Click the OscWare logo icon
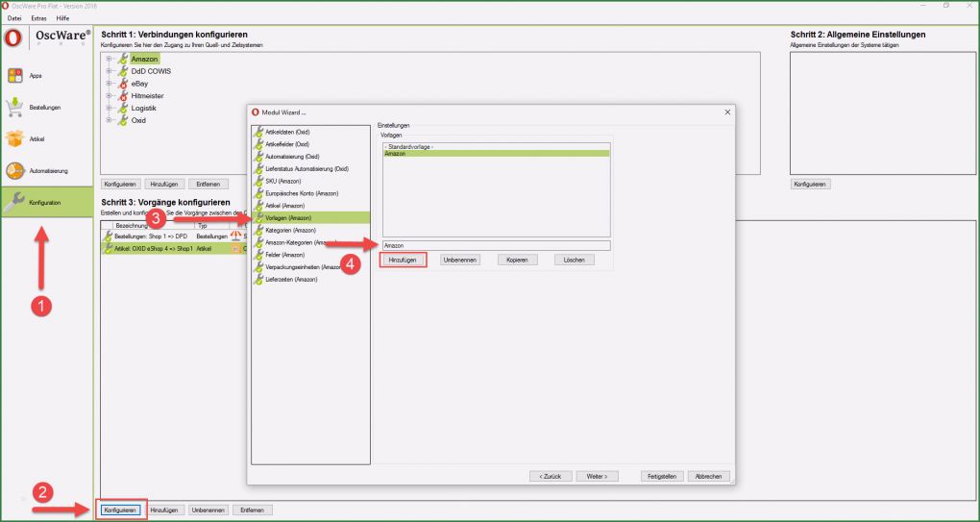The width and height of the screenshot is (980, 522). pos(13,39)
